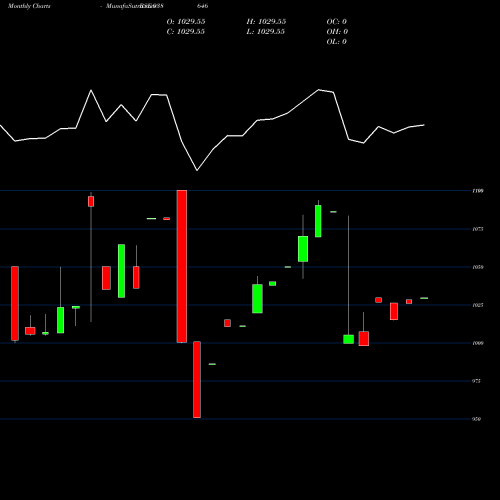This screenshot has height=500, width=500.
Task: Select the 'H: 1029.55' high value
Action: coord(266,22)
